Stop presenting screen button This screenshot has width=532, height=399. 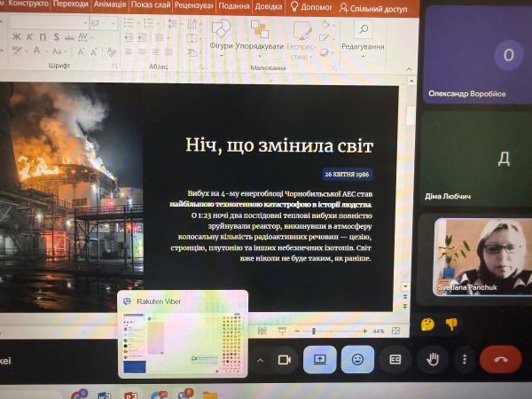(320, 359)
